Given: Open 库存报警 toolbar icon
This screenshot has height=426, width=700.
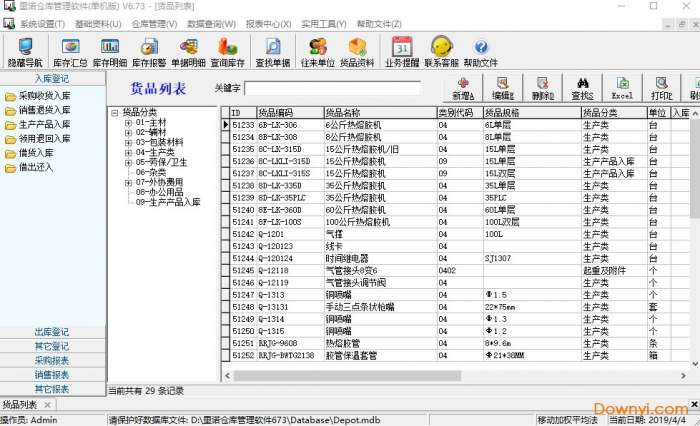Looking at the screenshot, I should [149, 53].
